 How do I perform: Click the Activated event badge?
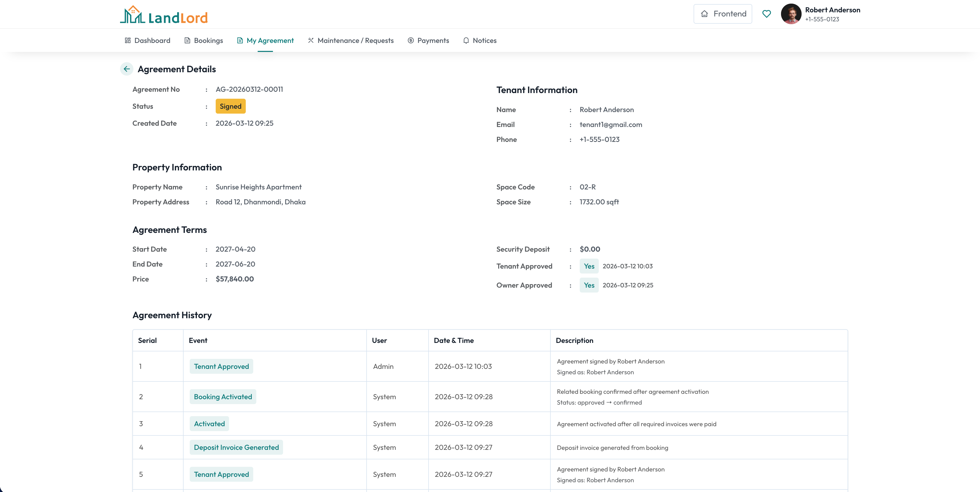click(209, 424)
